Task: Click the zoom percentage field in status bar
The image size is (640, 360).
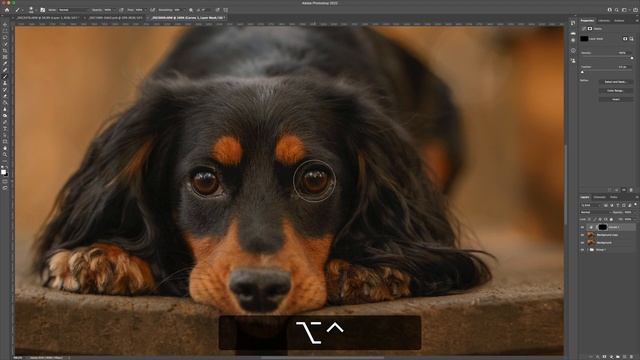Action: (x=18, y=358)
